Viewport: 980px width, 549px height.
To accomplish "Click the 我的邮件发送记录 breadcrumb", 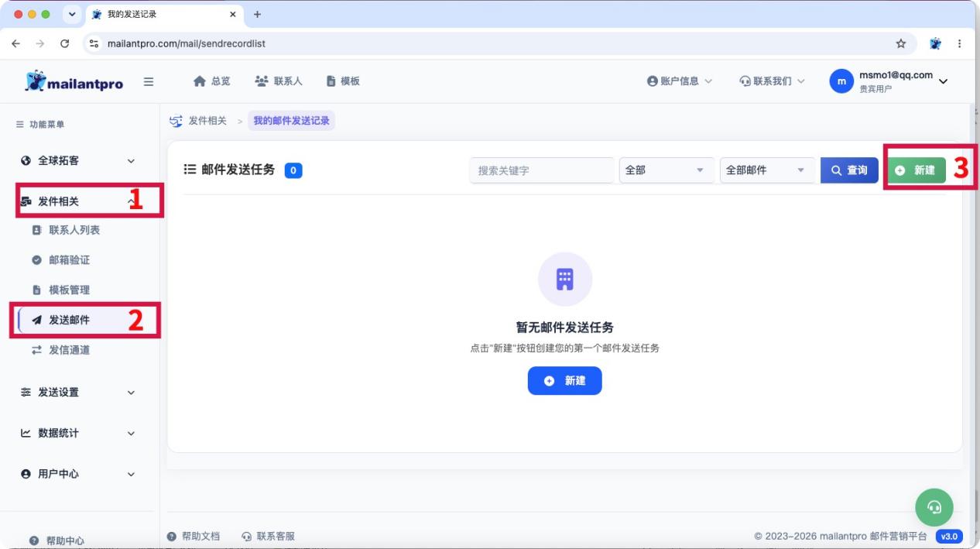I will (291, 121).
